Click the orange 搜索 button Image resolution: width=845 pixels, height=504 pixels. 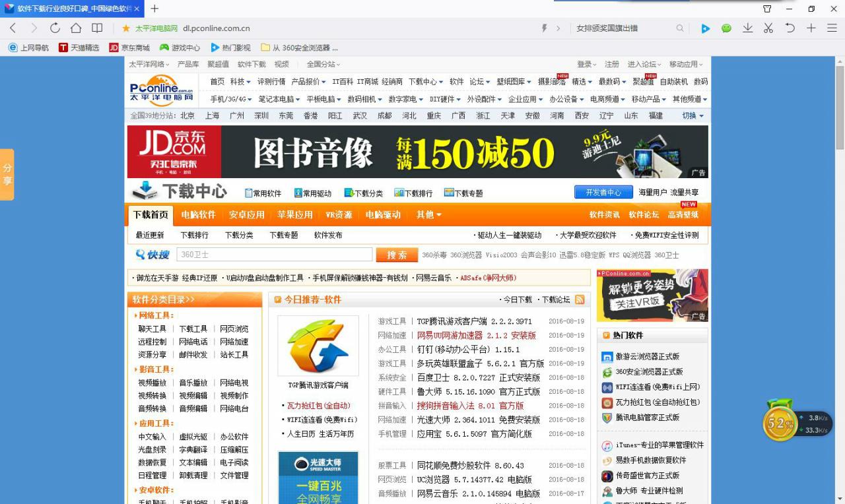[x=397, y=255]
